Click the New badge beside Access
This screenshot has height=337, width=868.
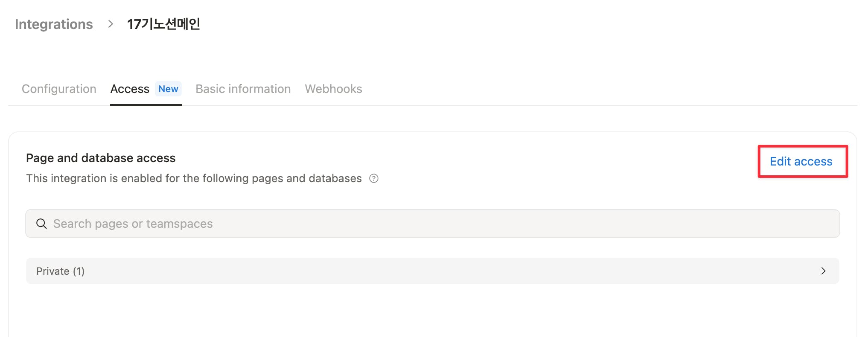click(x=168, y=89)
